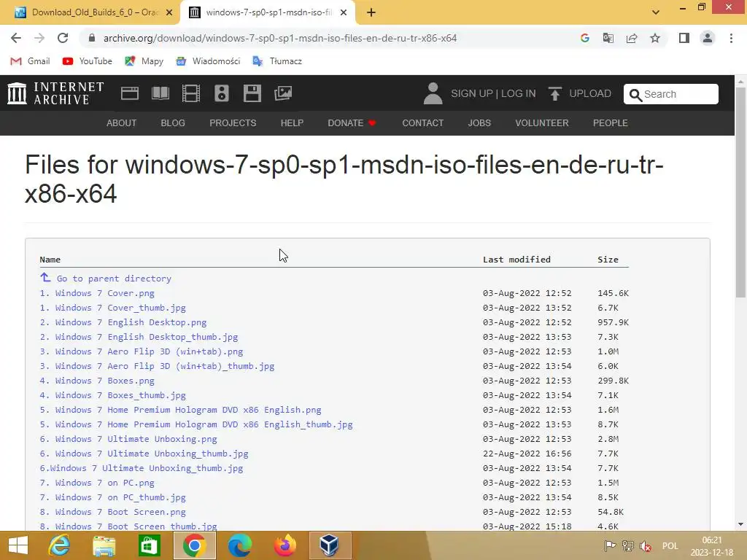747x560 pixels.
Task: Open the tab search dropdown
Action: [x=656, y=12]
